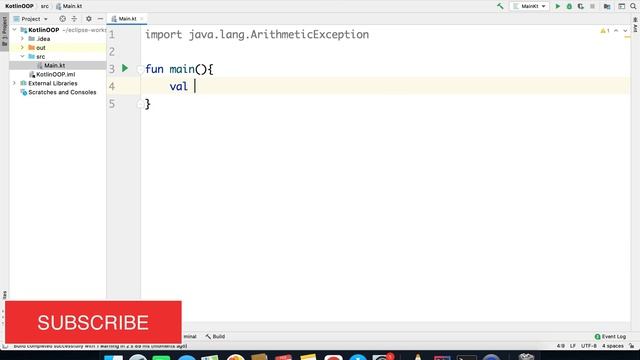Click Run with Coverage icon
The image size is (640, 360).
(x=580, y=6)
